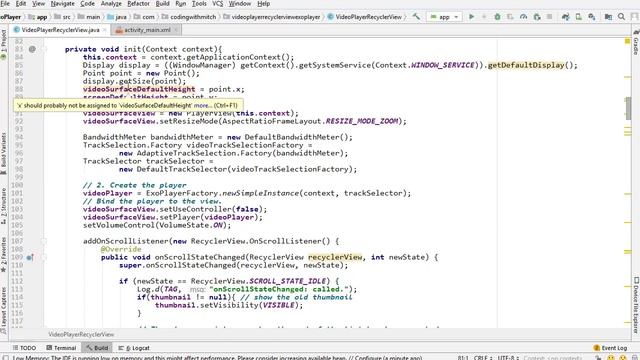
Task: Open Device File Explorer on right edge
Action: tap(636, 305)
